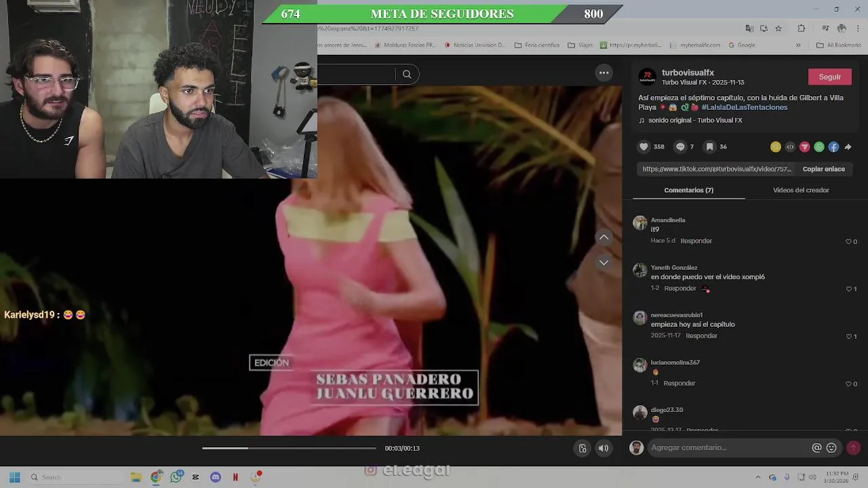Click the install app icon in address bar
Viewport: 868px width, 488px height.
(x=764, y=28)
